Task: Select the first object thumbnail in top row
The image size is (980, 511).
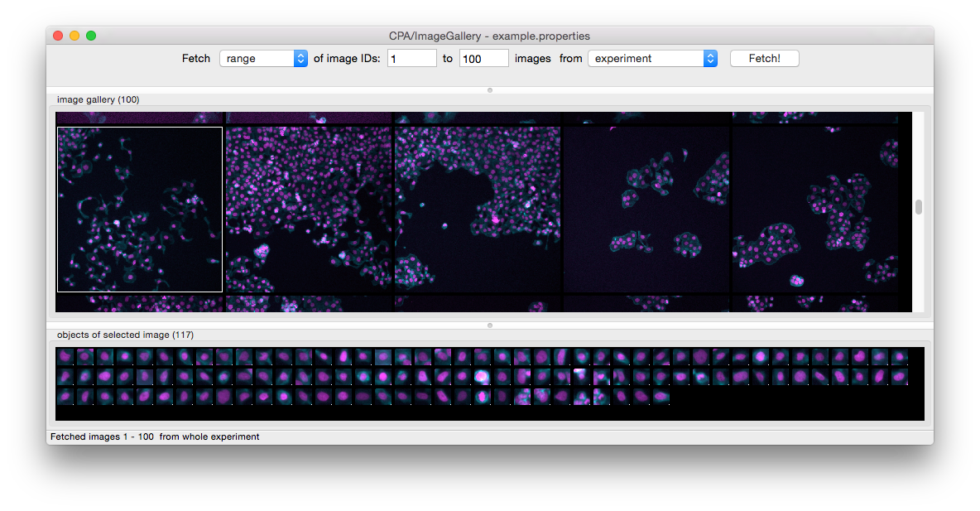Action: click(x=65, y=357)
